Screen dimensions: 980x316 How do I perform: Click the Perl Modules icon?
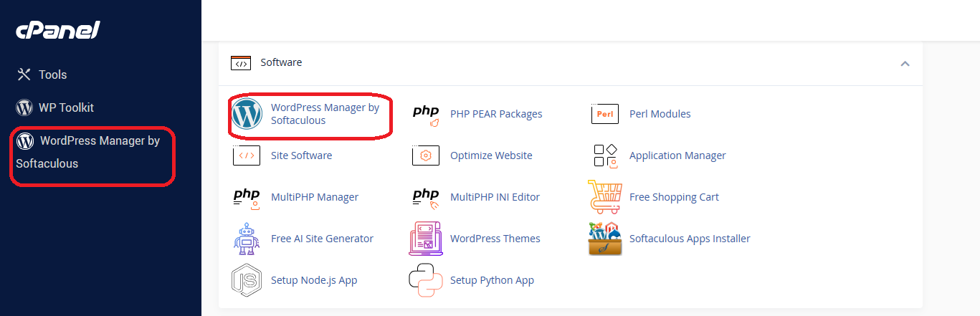pos(604,114)
